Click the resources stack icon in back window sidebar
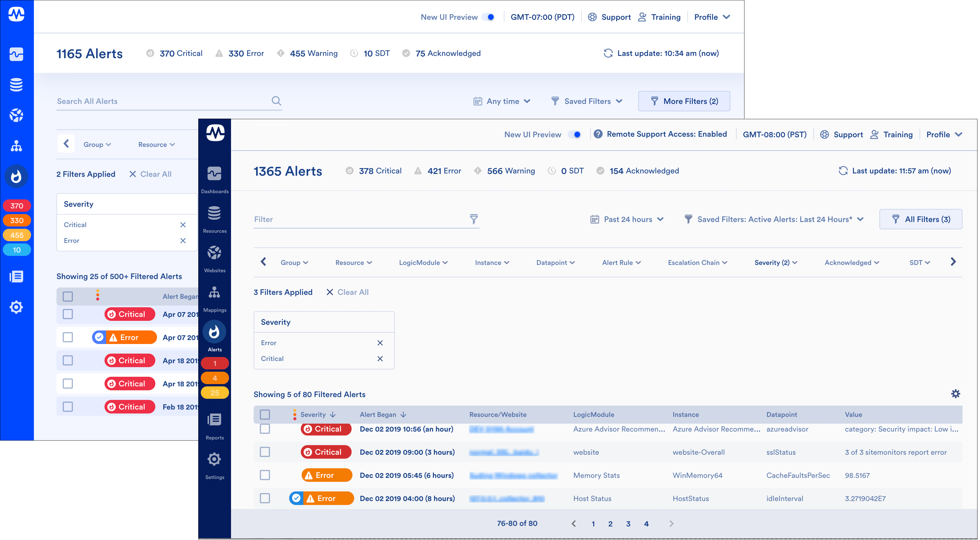Viewport: 980px width, 540px height. [x=16, y=84]
